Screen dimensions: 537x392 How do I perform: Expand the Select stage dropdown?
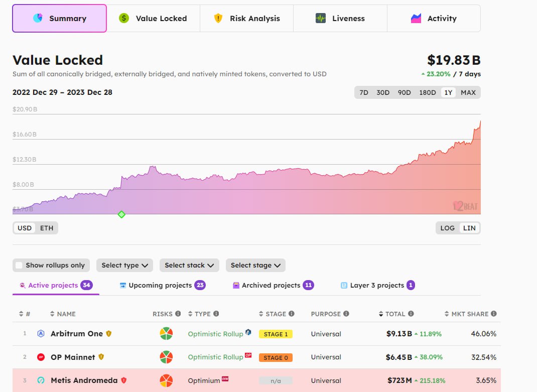click(x=255, y=265)
